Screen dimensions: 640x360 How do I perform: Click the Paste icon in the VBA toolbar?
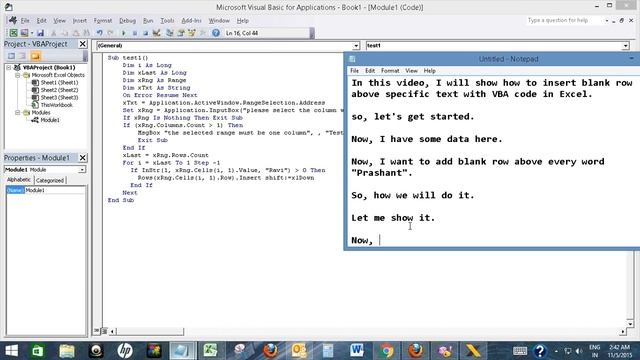pos(76,33)
